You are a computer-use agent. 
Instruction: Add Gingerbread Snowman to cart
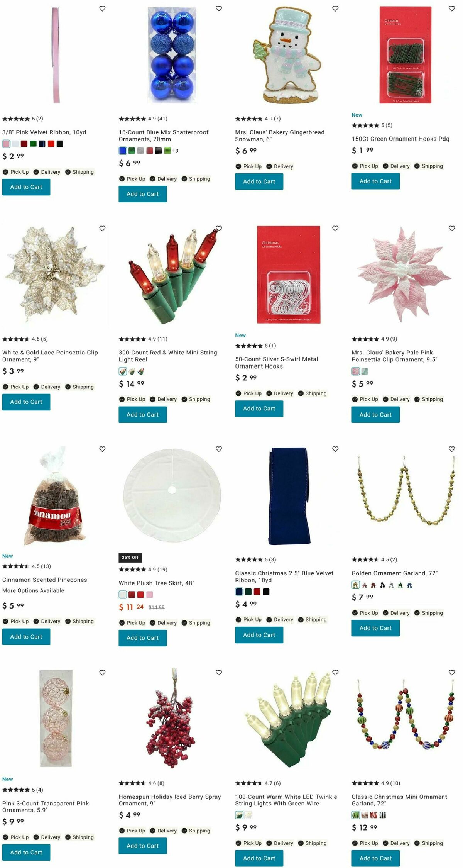point(259,181)
